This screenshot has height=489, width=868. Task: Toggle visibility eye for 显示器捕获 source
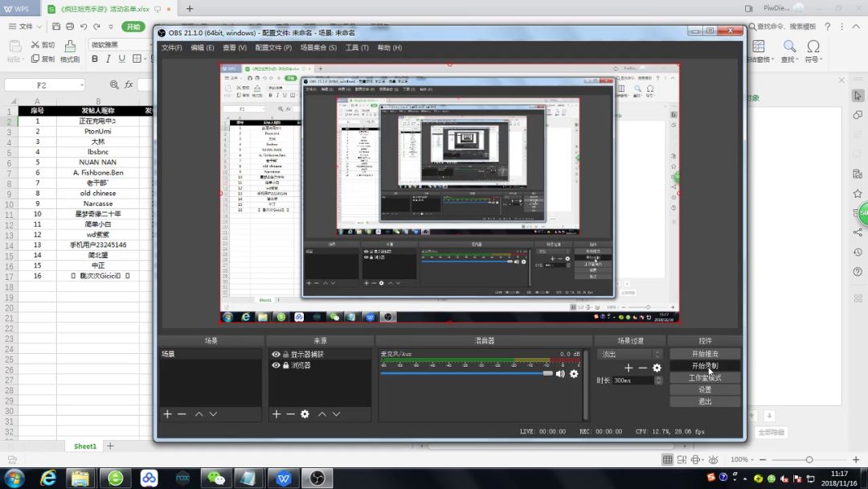276,355
